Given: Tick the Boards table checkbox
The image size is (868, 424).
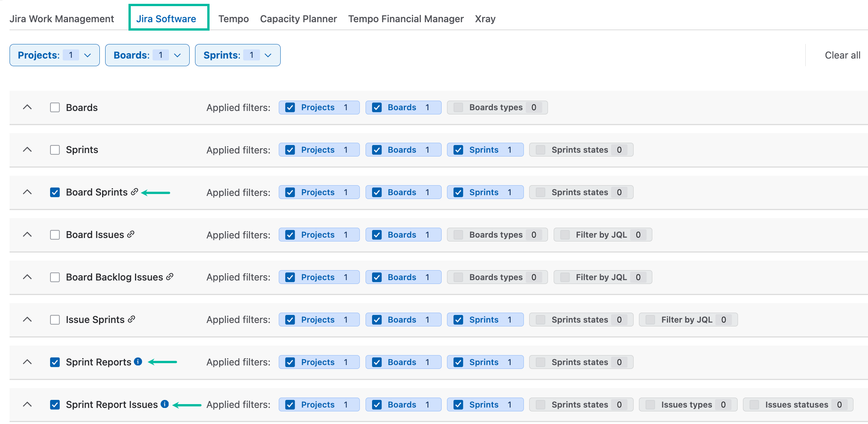Looking at the screenshot, I should click(55, 108).
